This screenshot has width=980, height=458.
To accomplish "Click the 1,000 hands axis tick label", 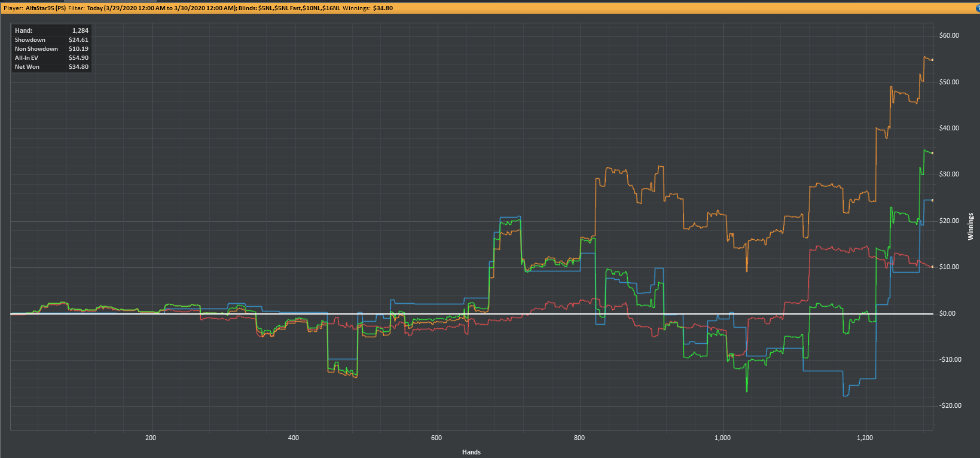I will pos(722,438).
